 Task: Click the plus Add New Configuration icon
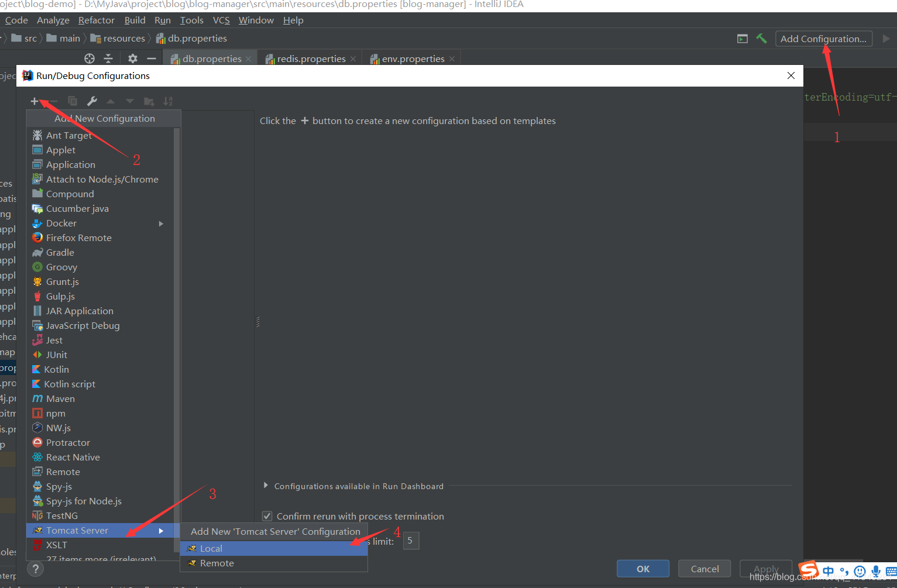(35, 101)
